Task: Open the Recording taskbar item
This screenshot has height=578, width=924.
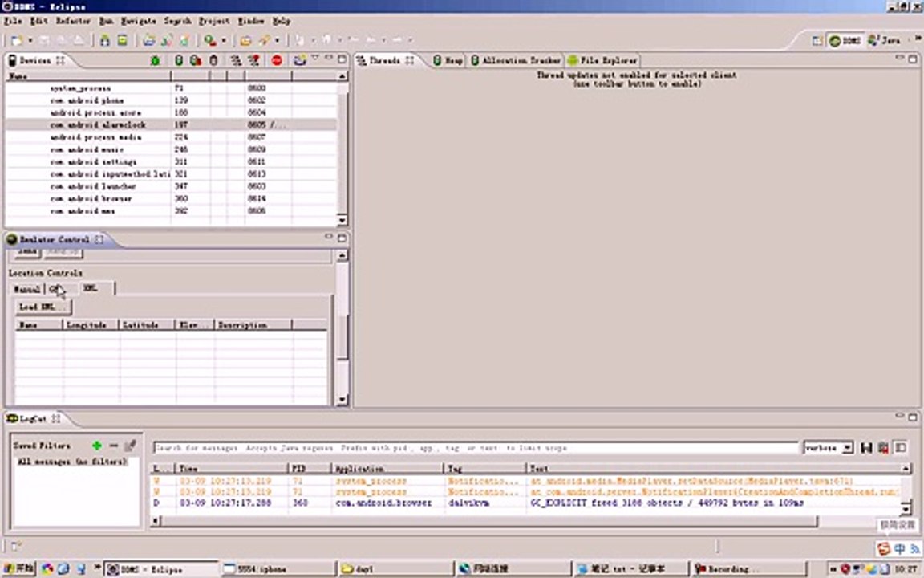Action: (x=748, y=568)
